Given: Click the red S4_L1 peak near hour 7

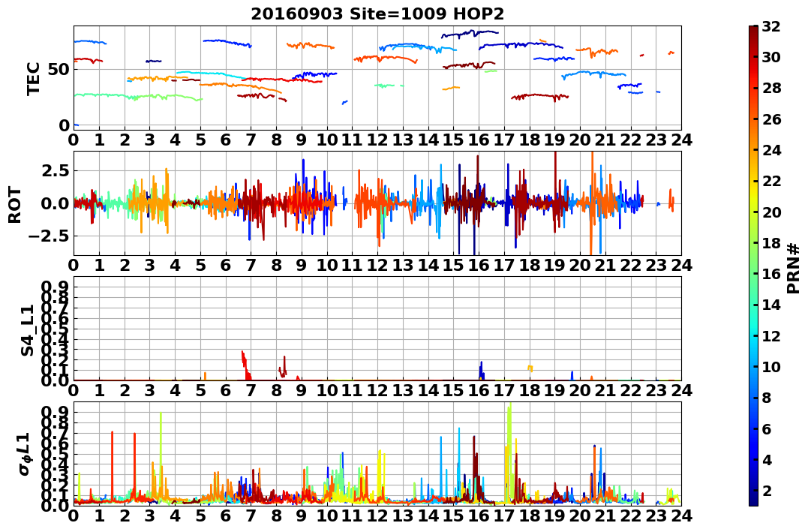Looking at the screenshot, I should click(x=246, y=365).
